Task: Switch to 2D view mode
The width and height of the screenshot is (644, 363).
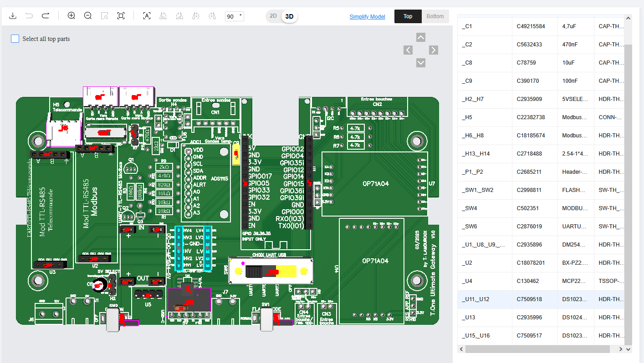Action: (x=273, y=16)
